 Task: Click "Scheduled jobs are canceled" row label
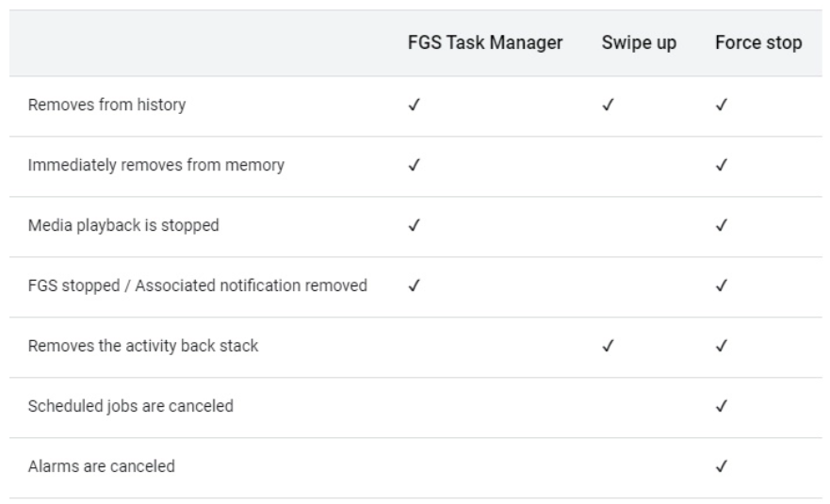coord(130,406)
